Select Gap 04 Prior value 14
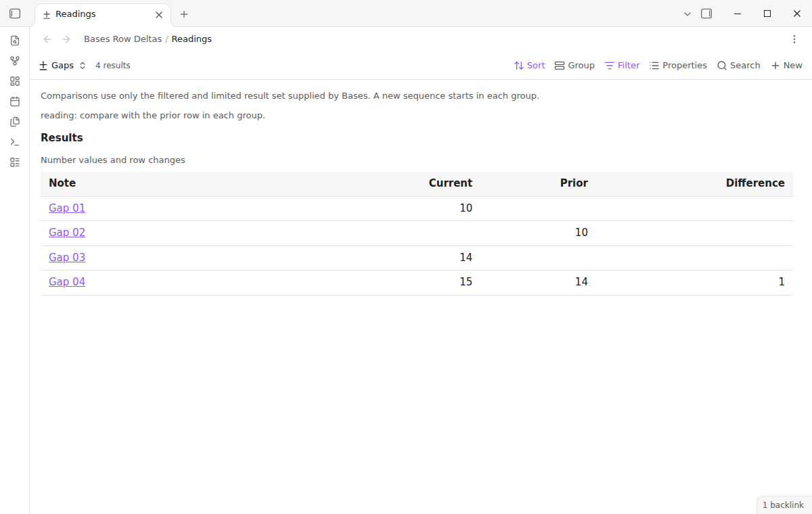Image resolution: width=812 pixels, height=514 pixels. [x=581, y=282]
